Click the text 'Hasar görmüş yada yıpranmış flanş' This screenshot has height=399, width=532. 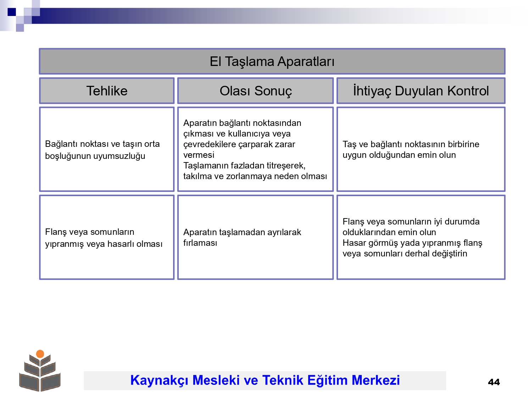[x=412, y=243]
